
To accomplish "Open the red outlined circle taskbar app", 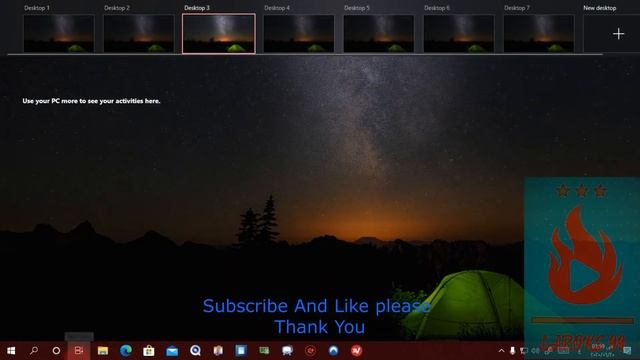I will click(311, 351).
